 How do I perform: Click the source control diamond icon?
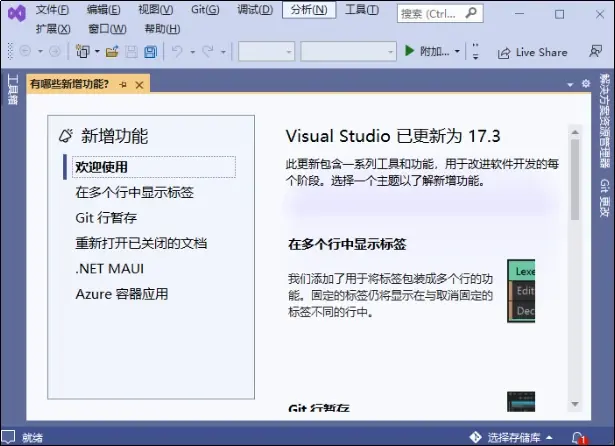coord(475,437)
